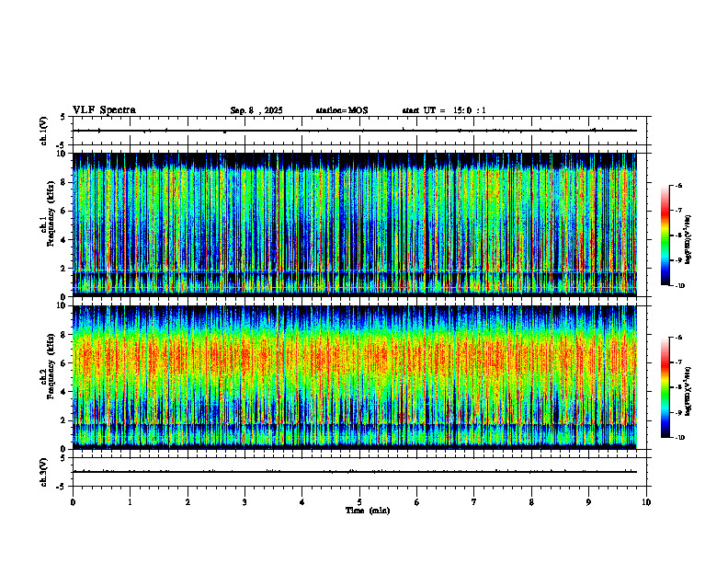
Task: Select the date 'Sep. 8, 2025'
Action: tap(256, 110)
